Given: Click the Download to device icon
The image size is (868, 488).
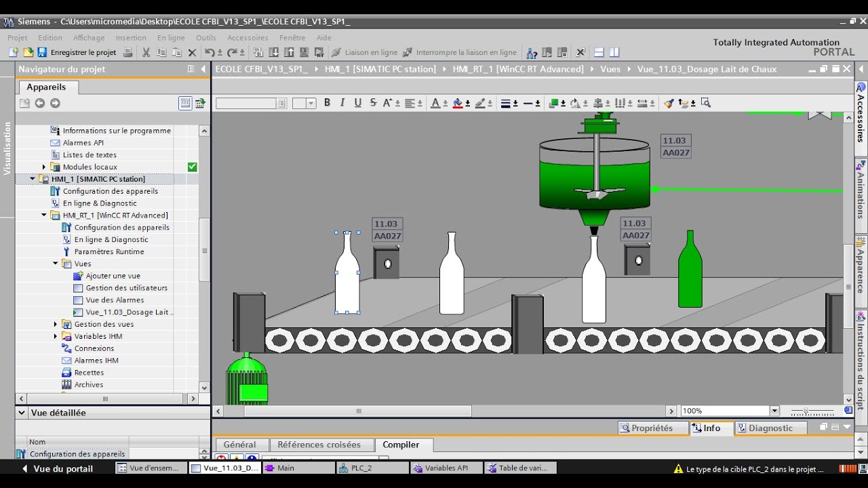Looking at the screenshot, I should pyautogui.click(x=274, y=52).
